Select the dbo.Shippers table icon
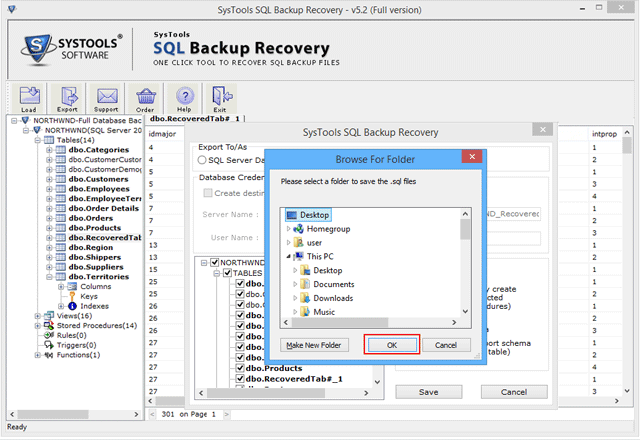The width and height of the screenshot is (640, 440). coord(60,257)
